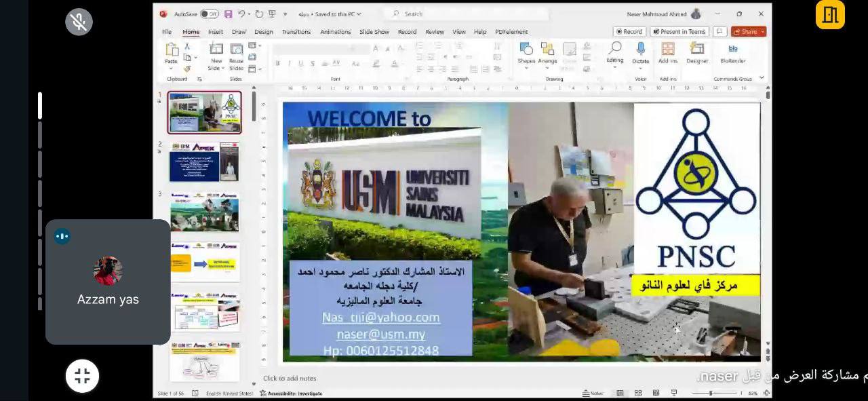Expand the Editing dropdown

point(615,53)
